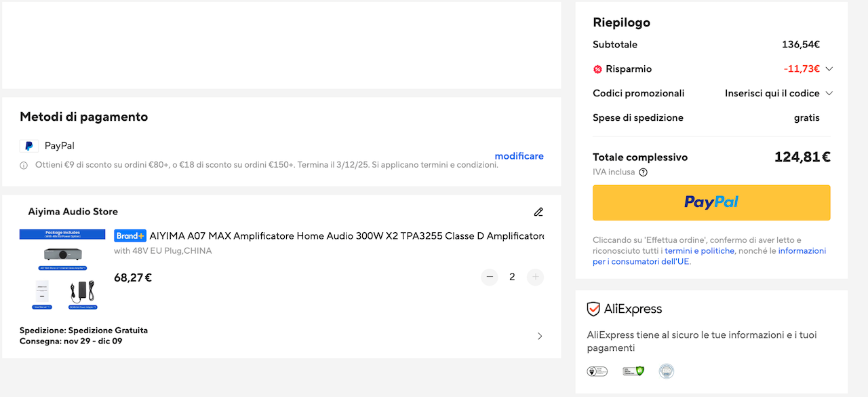Expand the Risparmio savings details chevron
Image resolution: width=868 pixels, height=397 pixels.
point(829,69)
